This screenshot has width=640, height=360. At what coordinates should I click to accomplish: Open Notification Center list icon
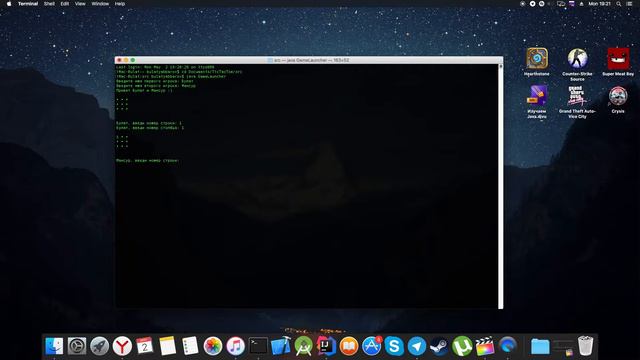(629, 4)
